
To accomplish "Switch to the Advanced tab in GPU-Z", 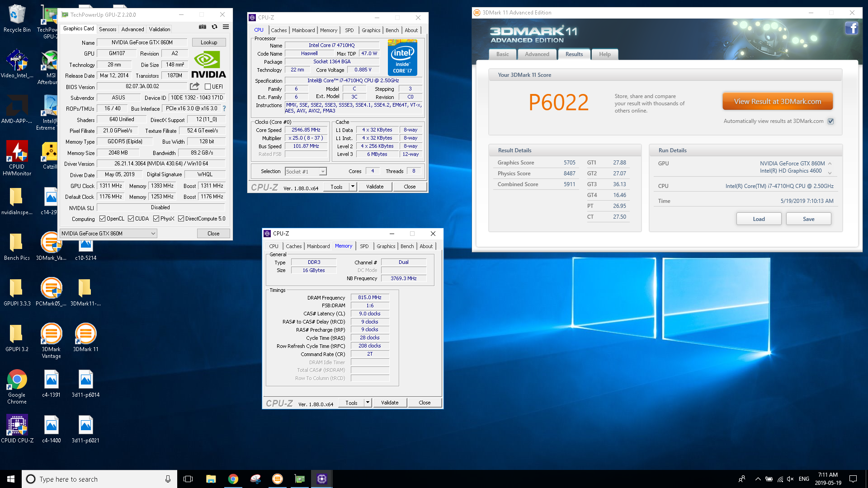I will pos(132,29).
